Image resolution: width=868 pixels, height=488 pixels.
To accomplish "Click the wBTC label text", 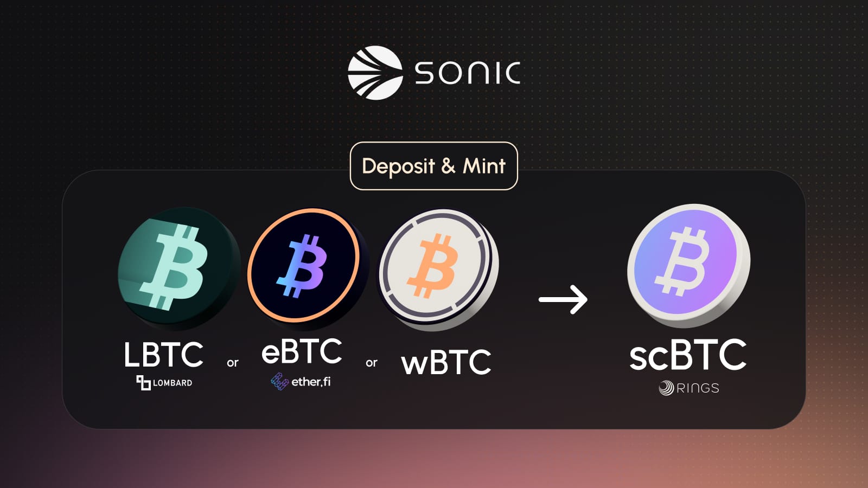I will click(446, 362).
